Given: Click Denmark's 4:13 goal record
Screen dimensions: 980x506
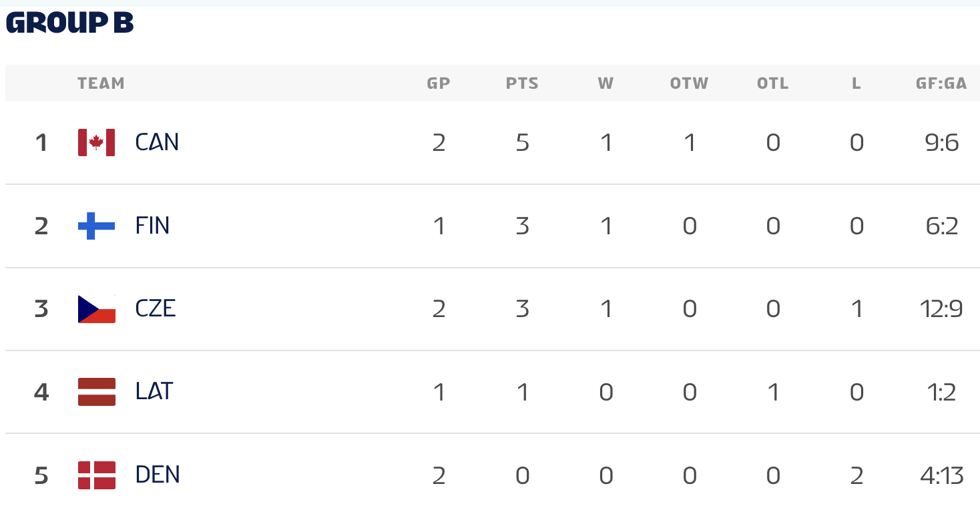Looking at the screenshot, I should point(941,475).
